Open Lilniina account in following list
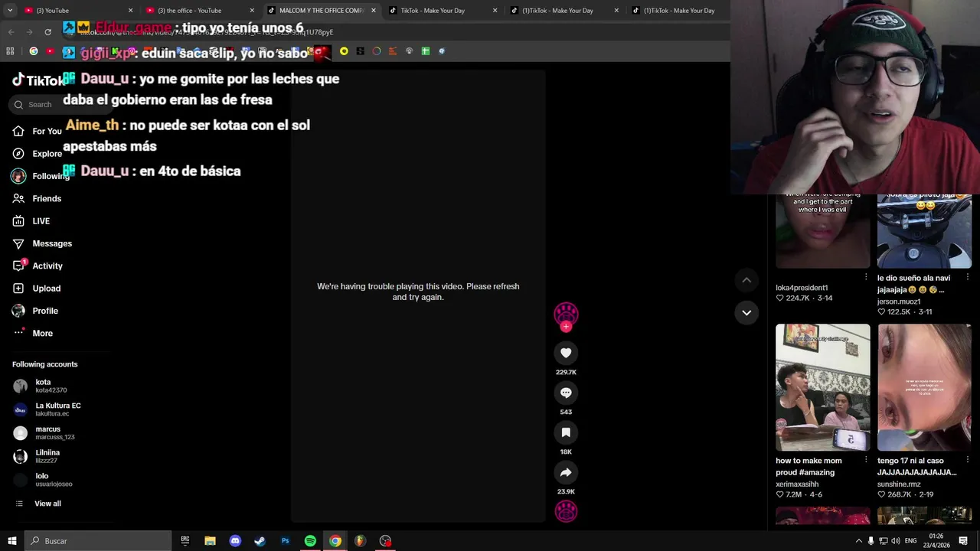This screenshot has height=551, width=980. coord(37,456)
